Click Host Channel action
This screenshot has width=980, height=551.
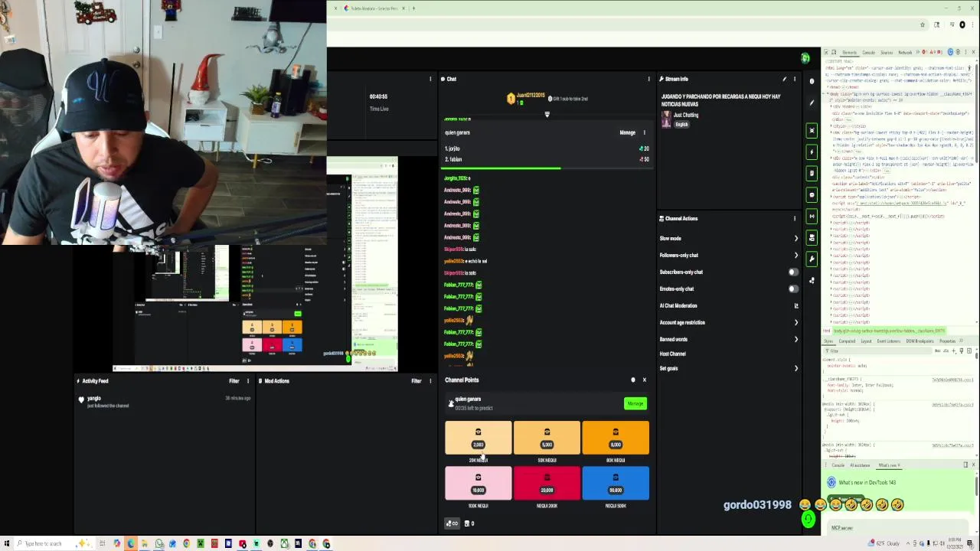672,354
